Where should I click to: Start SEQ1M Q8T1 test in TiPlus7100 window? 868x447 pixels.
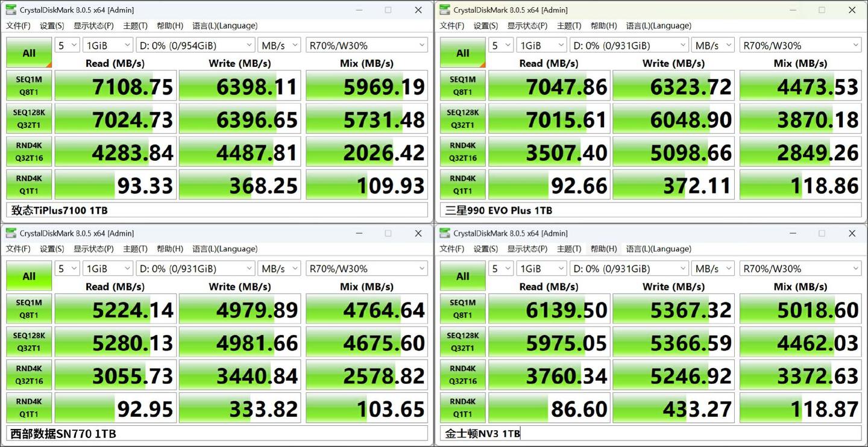29,86
